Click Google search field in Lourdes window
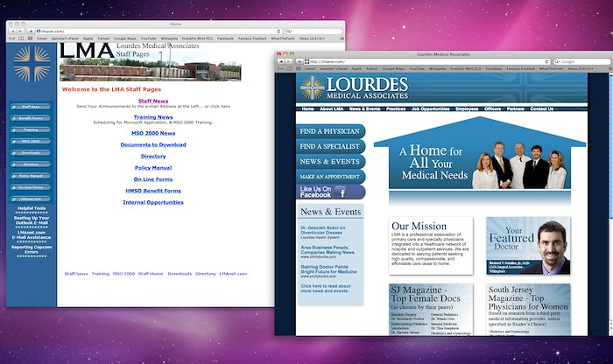The height and width of the screenshot is (364, 613). (581, 62)
